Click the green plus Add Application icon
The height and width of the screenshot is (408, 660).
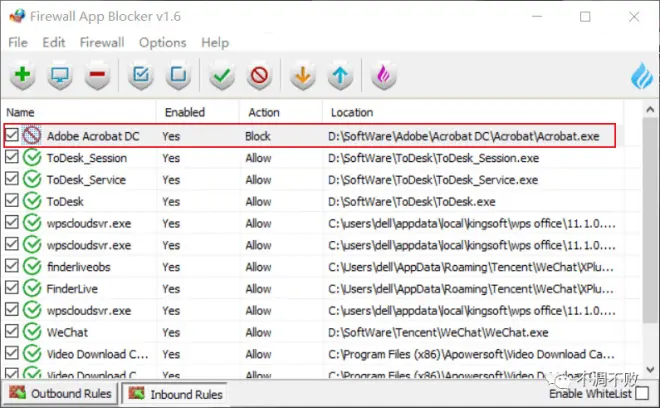22,76
